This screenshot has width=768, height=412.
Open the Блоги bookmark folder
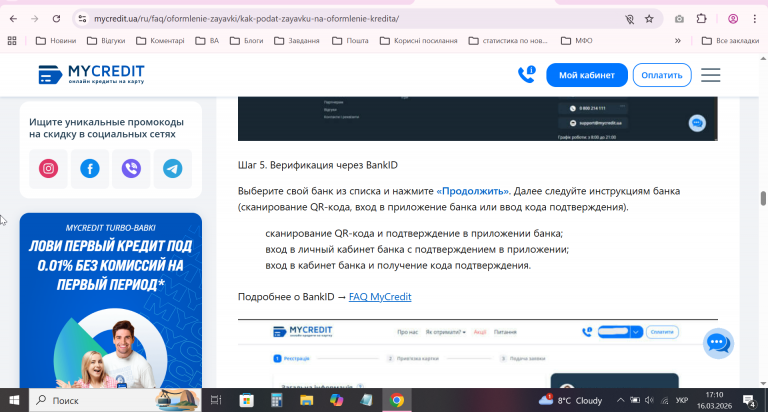pyautogui.click(x=247, y=41)
